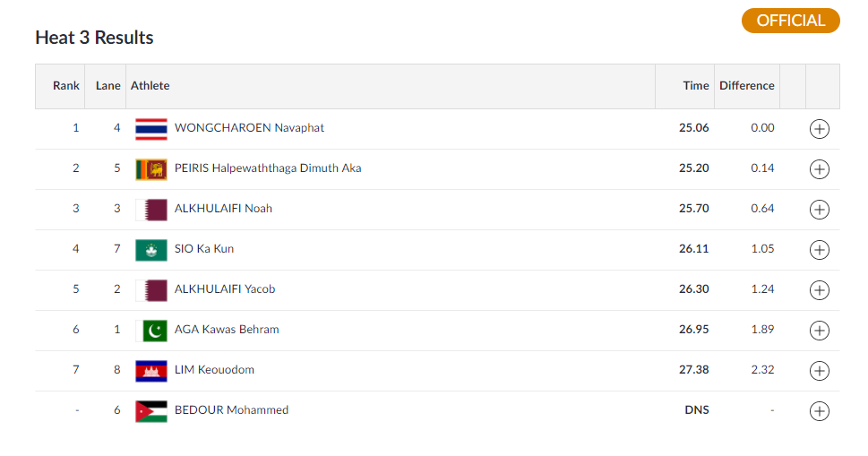The width and height of the screenshot is (868, 456).
Task: Click the Thailand flag icon
Action: pyautogui.click(x=151, y=129)
